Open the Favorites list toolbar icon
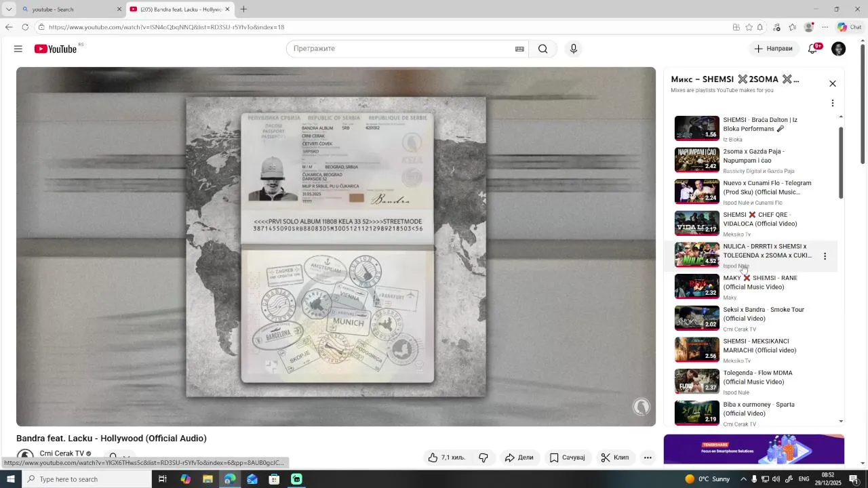This screenshot has width=868, height=488. 792,27
